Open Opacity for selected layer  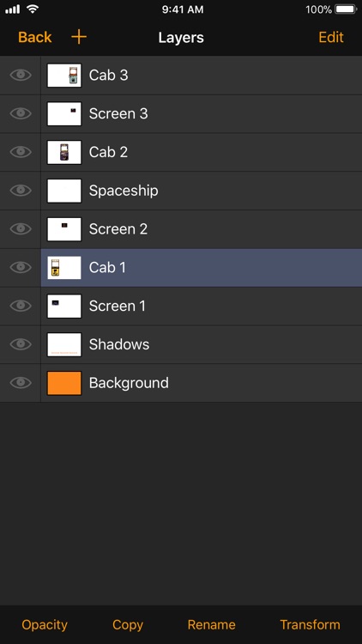click(x=45, y=625)
